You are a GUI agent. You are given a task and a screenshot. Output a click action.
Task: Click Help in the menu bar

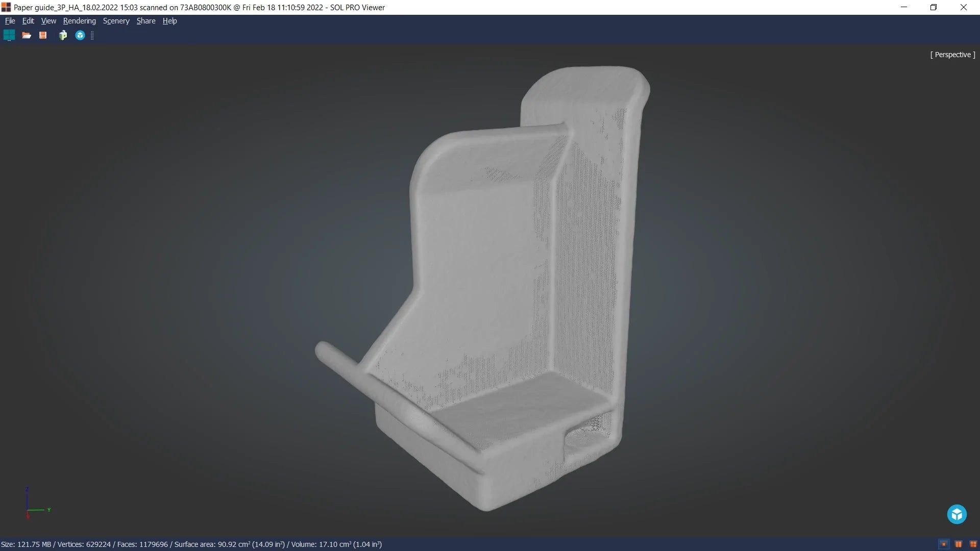[169, 21]
